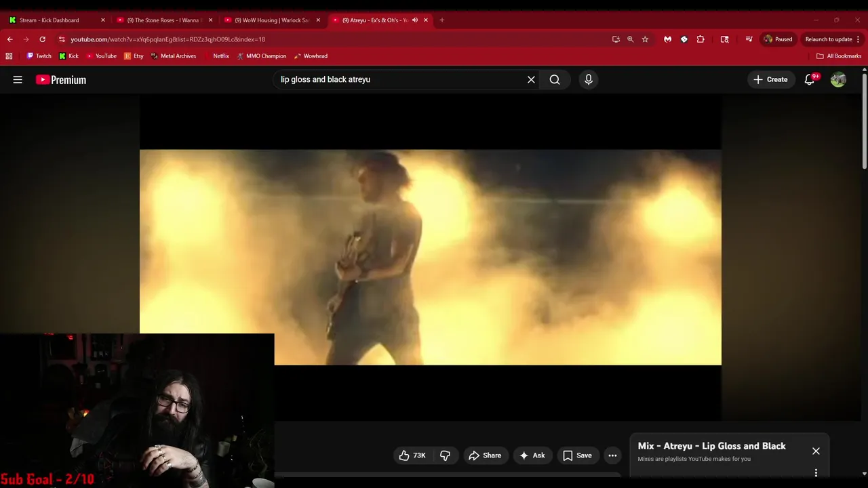Go to YouTube Premium home logo

(61, 80)
